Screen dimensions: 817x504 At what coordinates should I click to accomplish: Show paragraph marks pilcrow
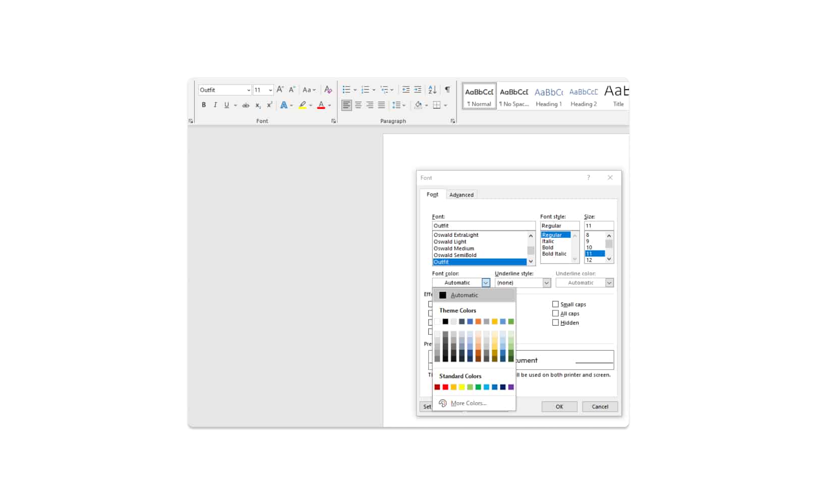[447, 90]
